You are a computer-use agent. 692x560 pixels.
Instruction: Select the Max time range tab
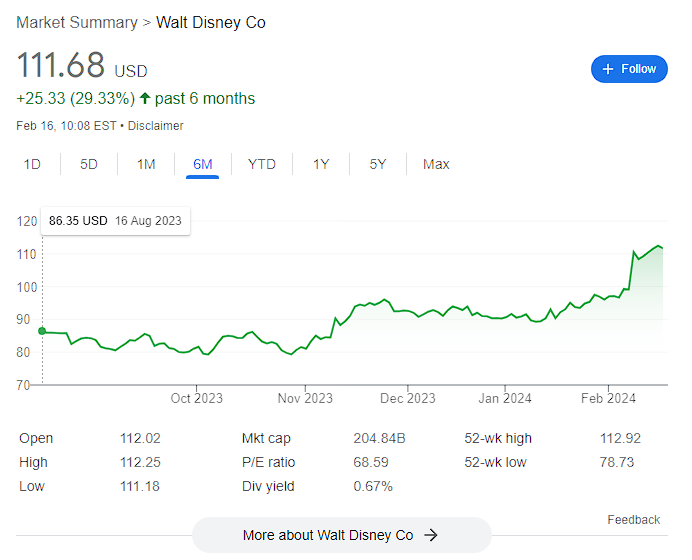(x=436, y=164)
